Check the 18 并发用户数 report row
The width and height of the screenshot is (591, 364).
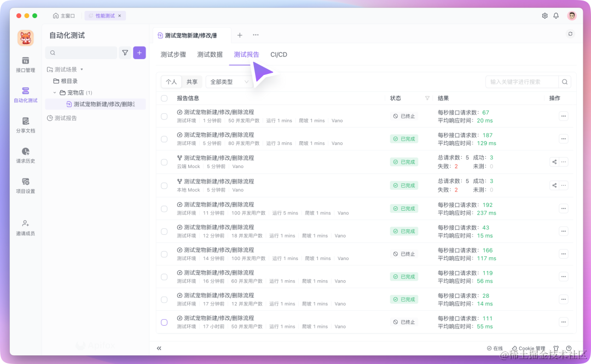(x=164, y=231)
